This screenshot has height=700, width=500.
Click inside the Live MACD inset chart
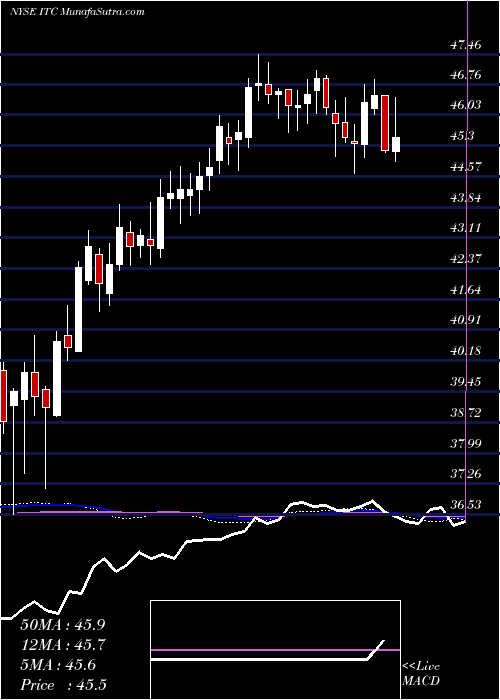click(x=275, y=650)
